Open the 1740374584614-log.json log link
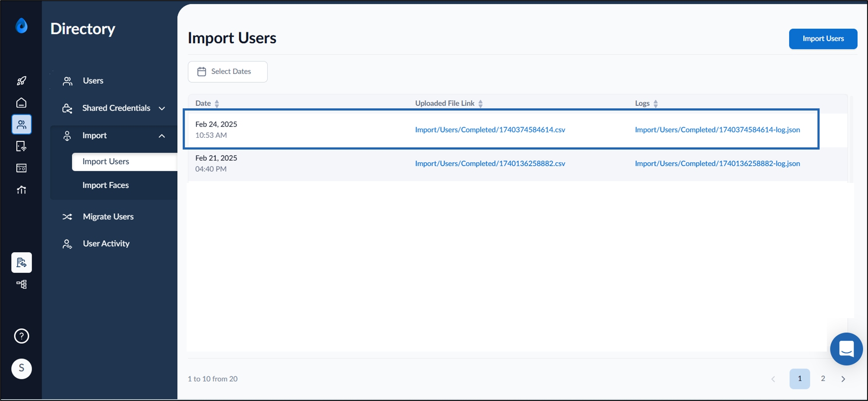This screenshot has width=868, height=401. pyautogui.click(x=717, y=130)
